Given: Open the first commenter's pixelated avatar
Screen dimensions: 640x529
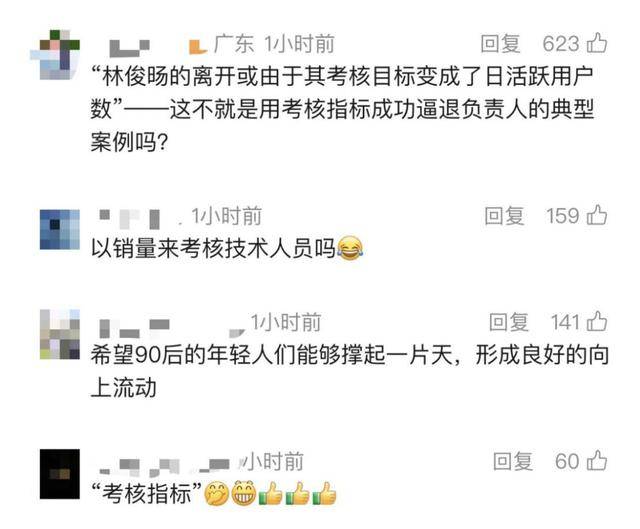Looking at the screenshot, I should [55, 54].
